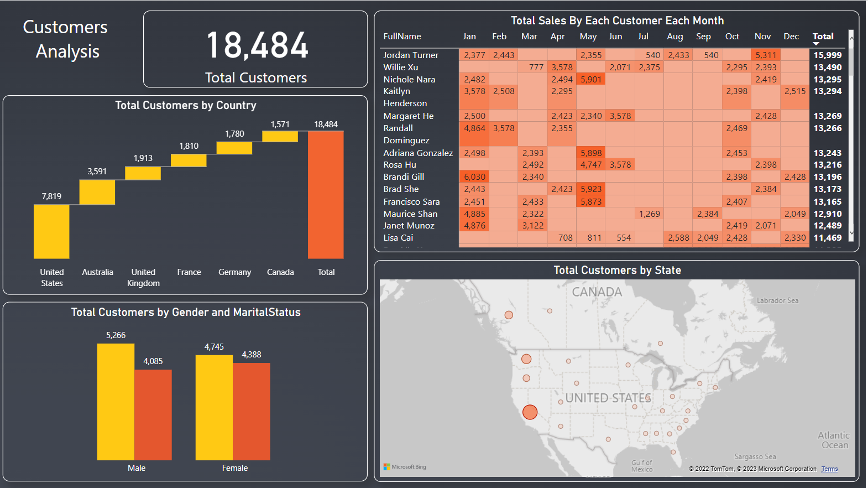Image resolution: width=868 pixels, height=488 pixels.
Task: Select the United States waterfall bar
Action: [51, 231]
